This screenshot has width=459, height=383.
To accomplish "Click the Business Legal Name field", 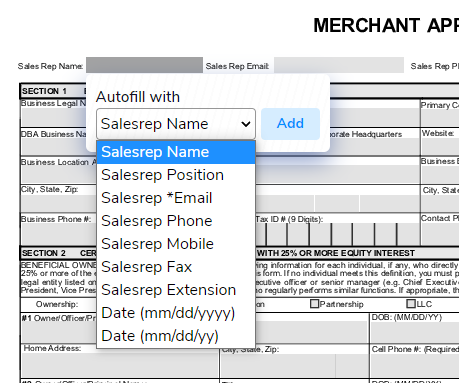I will click(54, 117).
